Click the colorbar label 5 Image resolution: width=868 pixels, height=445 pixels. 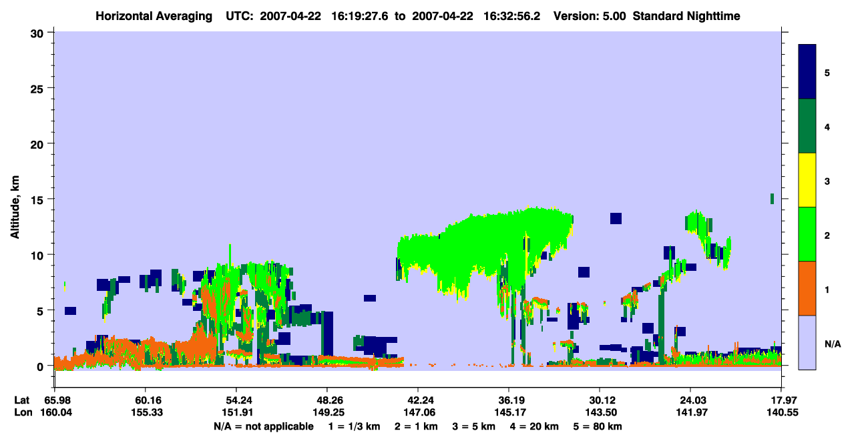coord(827,72)
